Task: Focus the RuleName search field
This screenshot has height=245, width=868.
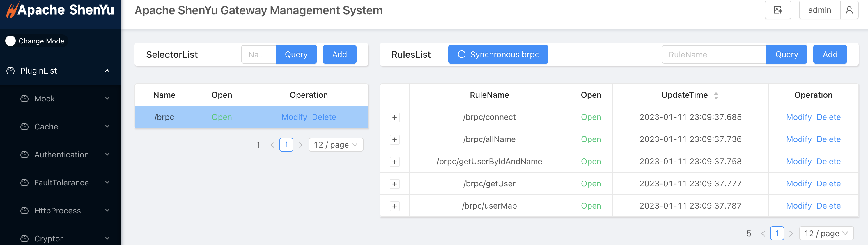Action: tap(713, 54)
